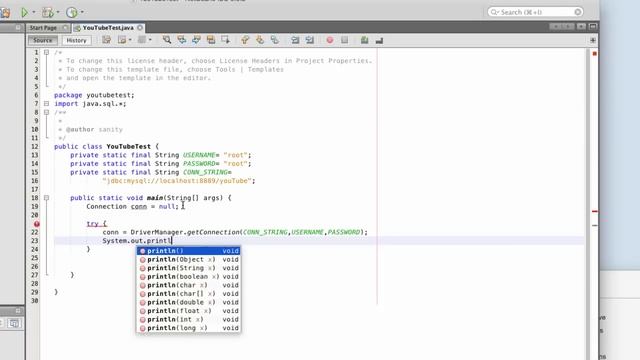Select the YouTubeTest.java tab

(108, 28)
